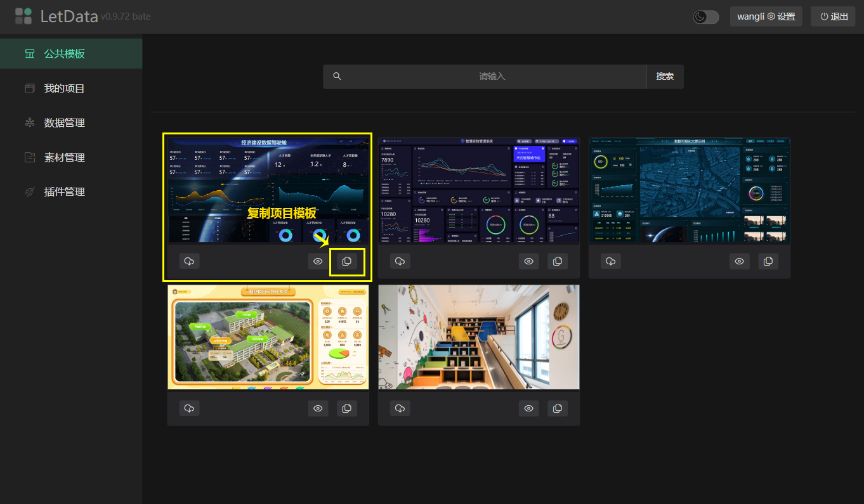Click the 搜索 button
864x504 pixels.
[665, 76]
